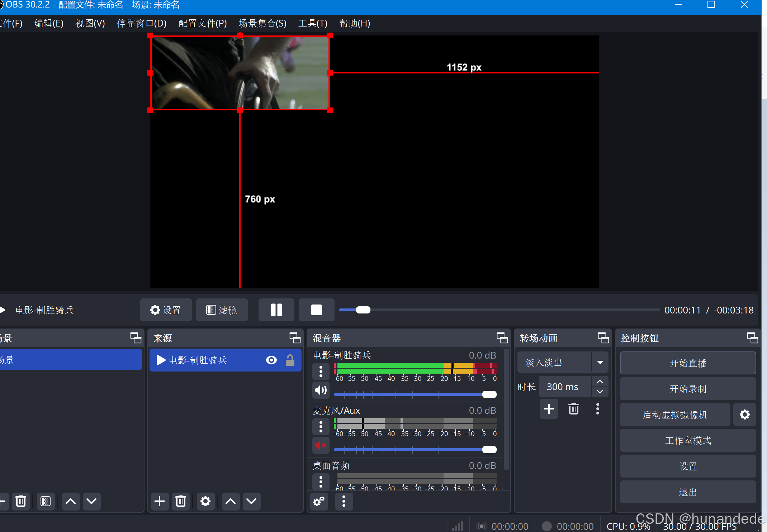Open scene filters icon in scenes panel
This screenshot has height=532, width=767.
(46, 501)
